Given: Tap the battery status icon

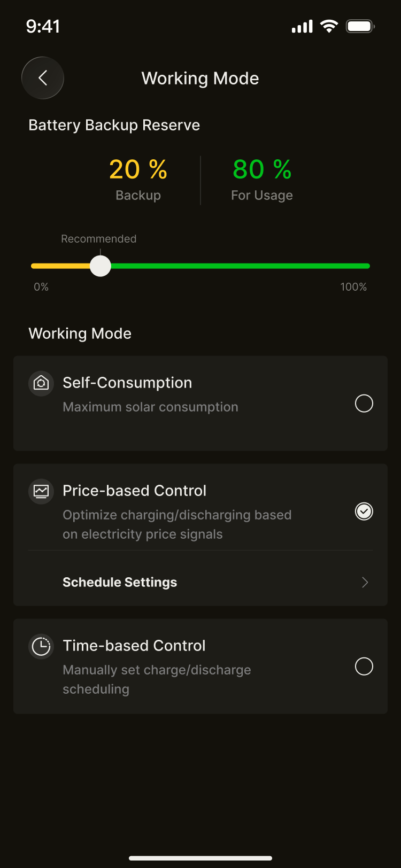Looking at the screenshot, I should [360, 26].
